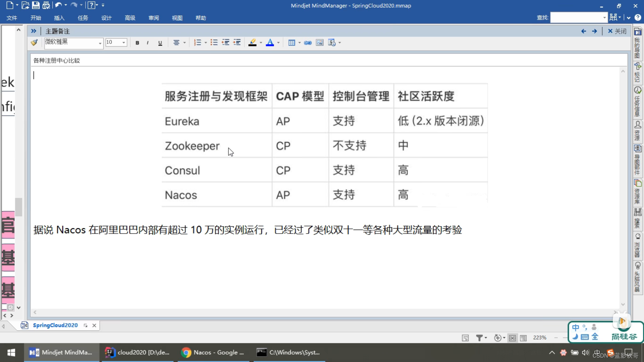The width and height of the screenshot is (644, 362).
Task: Insert image into notes
Action: tap(320, 43)
